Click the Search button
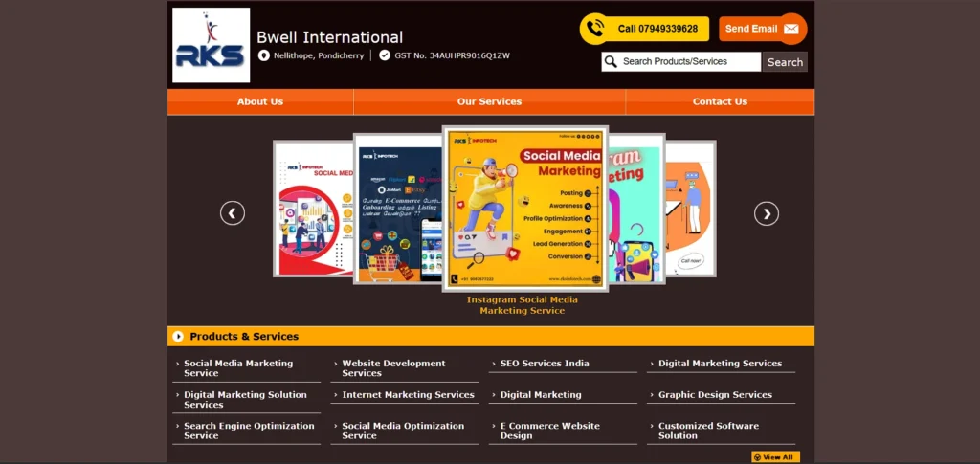This screenshot has width=980, height=464. (785, 62)
